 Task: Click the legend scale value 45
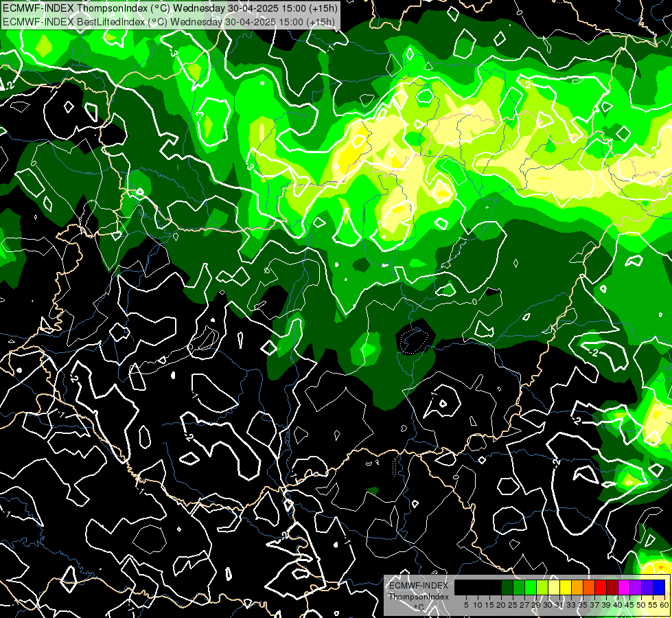(629, 605)
